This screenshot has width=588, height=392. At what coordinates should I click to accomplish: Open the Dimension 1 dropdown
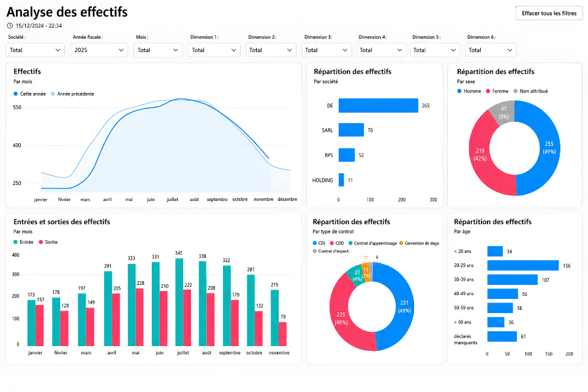[x=214, y=50]
